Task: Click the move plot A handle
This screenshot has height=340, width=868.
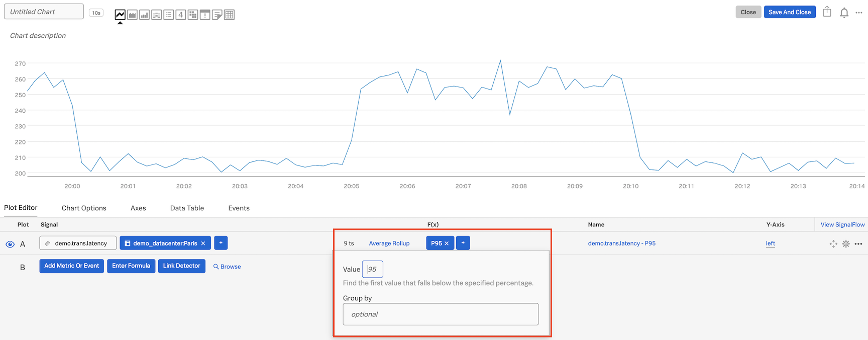Action: (833, 244)
